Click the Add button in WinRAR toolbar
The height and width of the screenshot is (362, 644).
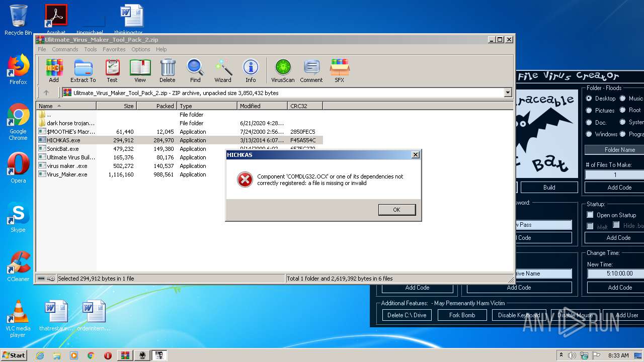[54, 71]
